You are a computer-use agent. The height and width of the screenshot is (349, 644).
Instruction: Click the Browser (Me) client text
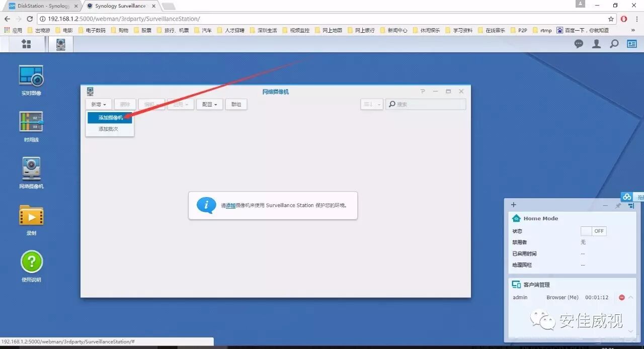point(562,297)
